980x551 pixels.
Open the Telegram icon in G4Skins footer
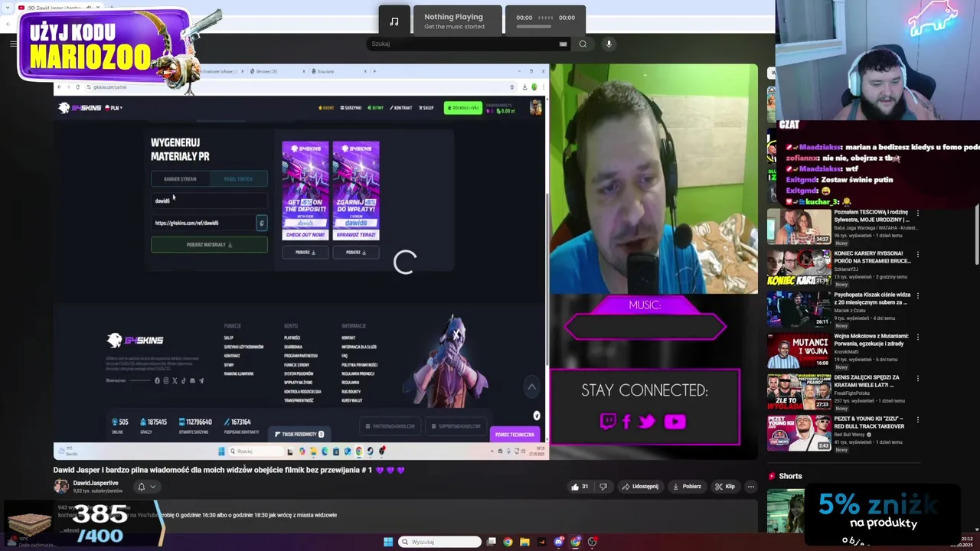pyautogui.click(x=201, y=380)
